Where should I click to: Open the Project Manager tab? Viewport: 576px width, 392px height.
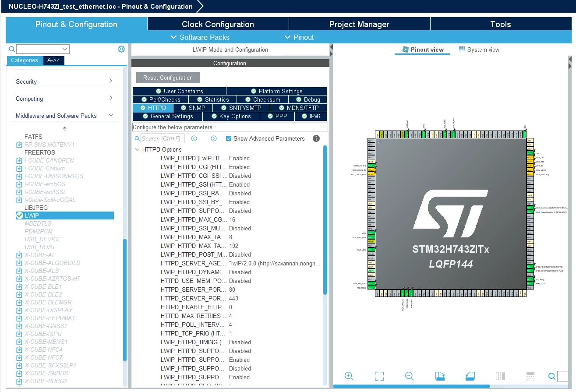click(359, 24)
